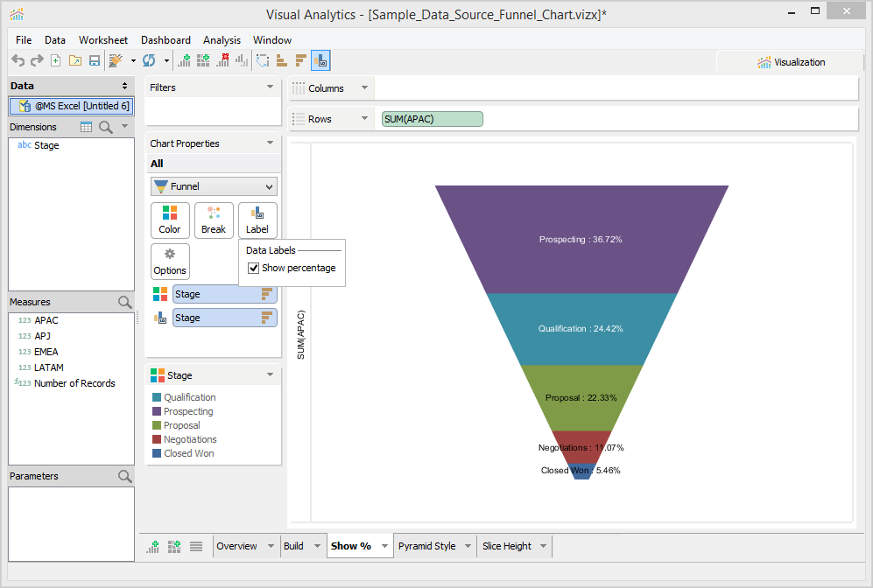Image resolution: width=873 pixels, height=588 pixels.
Task: Click new worksheet icon in bottom tab bar
Action: click(x=152, y=546)
